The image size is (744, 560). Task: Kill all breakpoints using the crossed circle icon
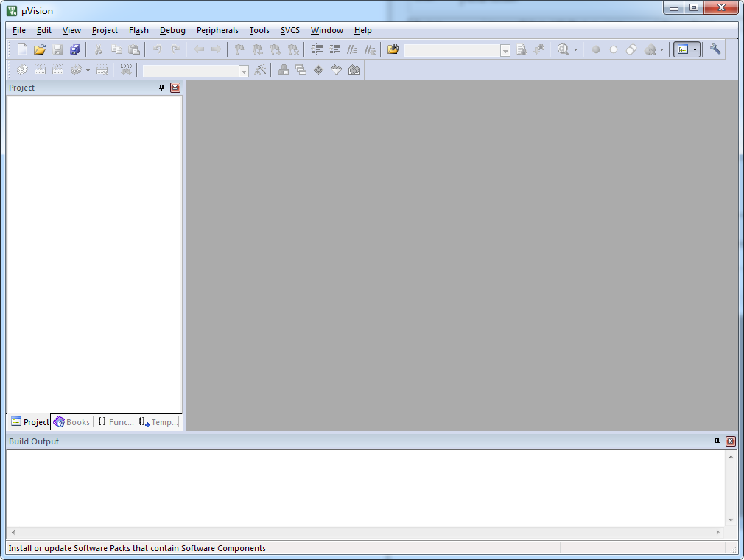point(650,49)
